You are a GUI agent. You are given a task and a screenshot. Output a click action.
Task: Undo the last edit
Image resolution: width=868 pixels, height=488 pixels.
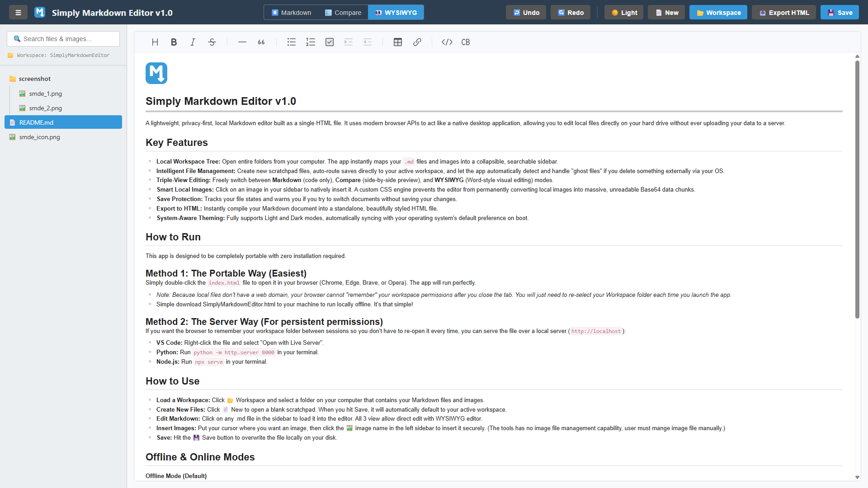526,13
